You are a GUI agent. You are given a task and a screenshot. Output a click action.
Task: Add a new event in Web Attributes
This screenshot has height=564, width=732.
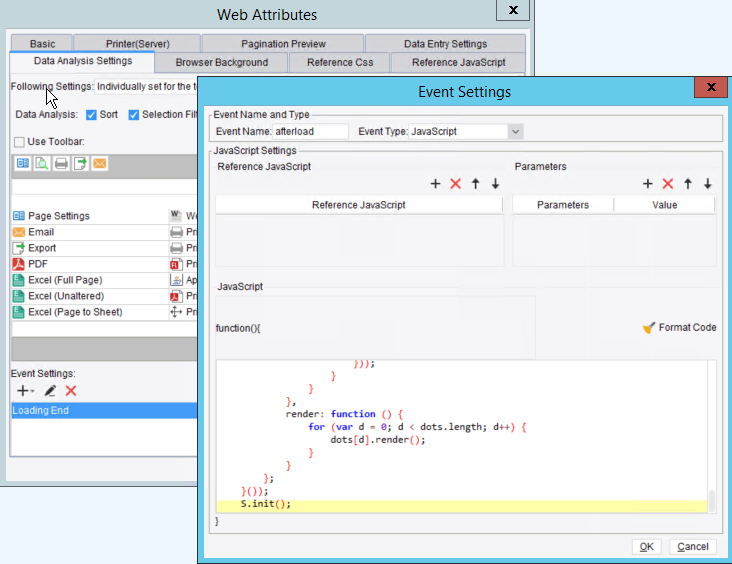pyautogui.click(x=25, y=391)
